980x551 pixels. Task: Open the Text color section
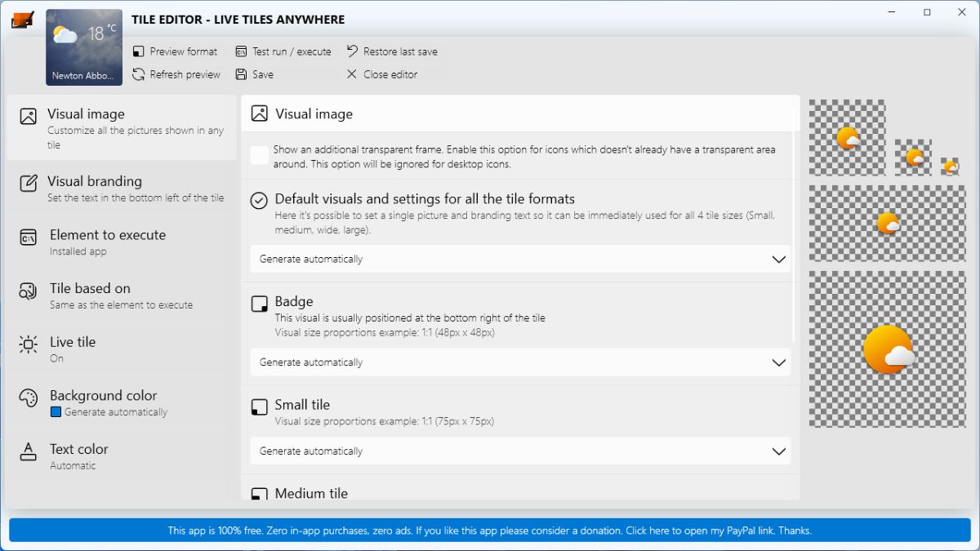(120, 456)
